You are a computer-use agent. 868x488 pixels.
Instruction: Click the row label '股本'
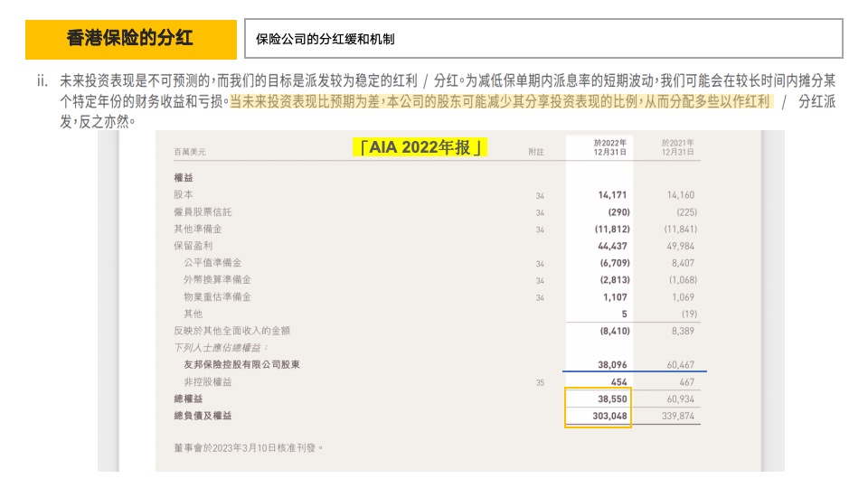point(184,195)
